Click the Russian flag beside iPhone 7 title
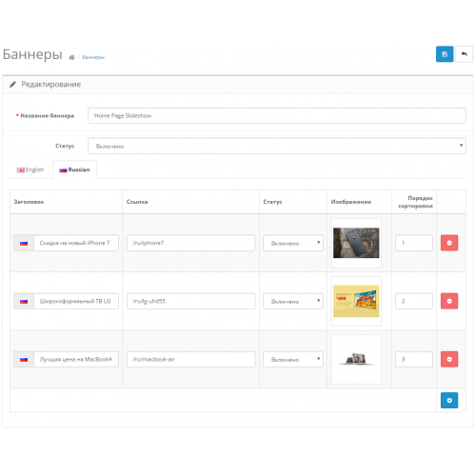Image resolution: width=476 pixels, height=476 pixels. point(24,243)
